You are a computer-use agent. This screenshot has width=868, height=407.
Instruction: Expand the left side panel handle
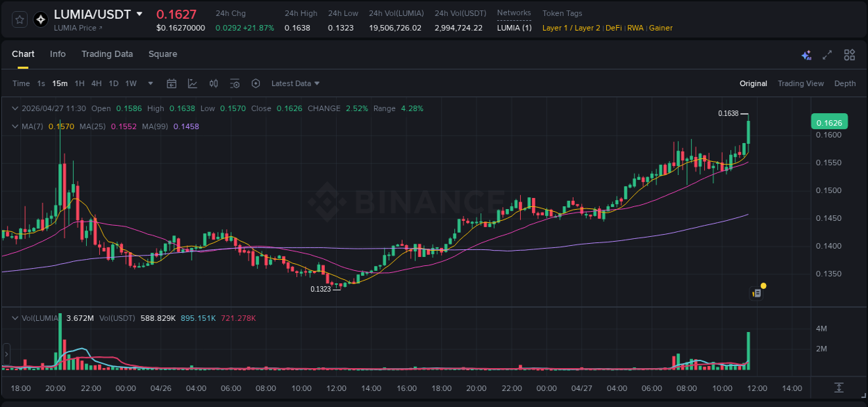tap(6, 353)
